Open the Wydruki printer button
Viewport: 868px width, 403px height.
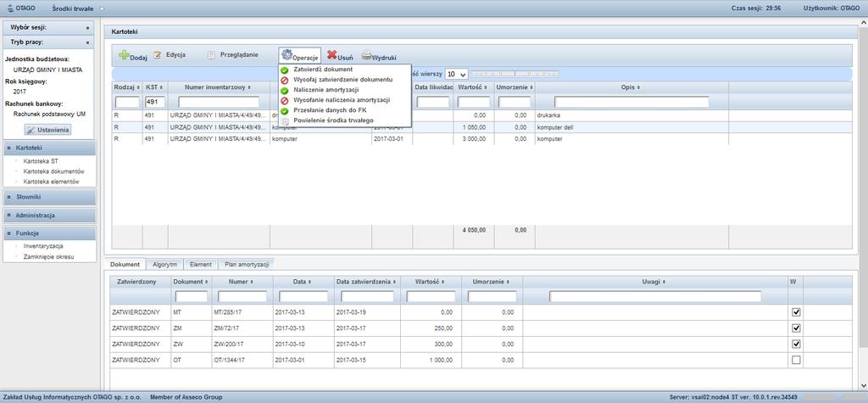click(x=379, y=56)
